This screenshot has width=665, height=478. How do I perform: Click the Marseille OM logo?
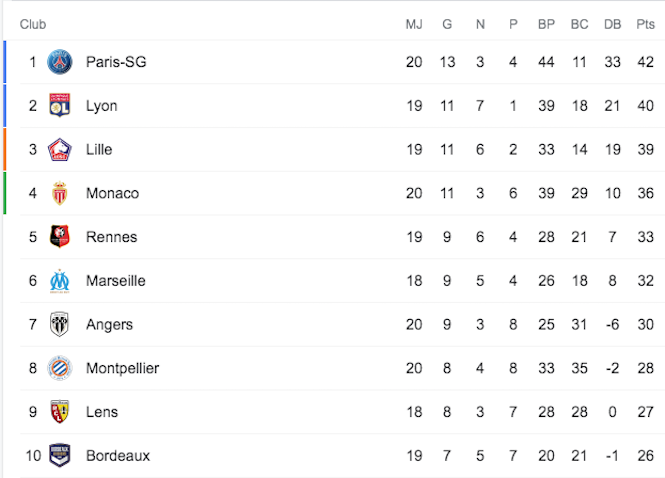(x=59, y=281)
